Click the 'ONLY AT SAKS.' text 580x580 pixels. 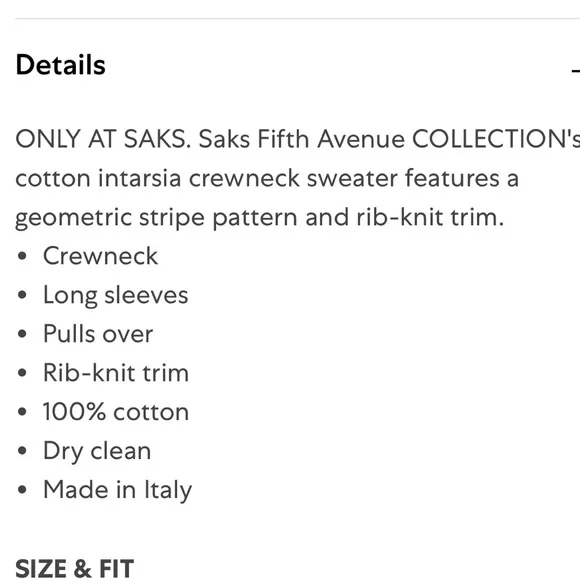click(103, 139)
